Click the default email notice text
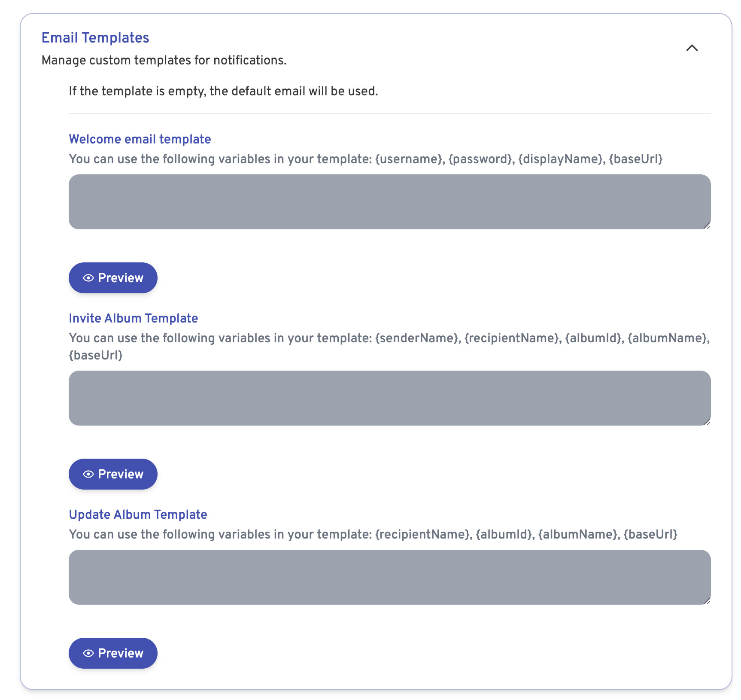 (223, 91)
